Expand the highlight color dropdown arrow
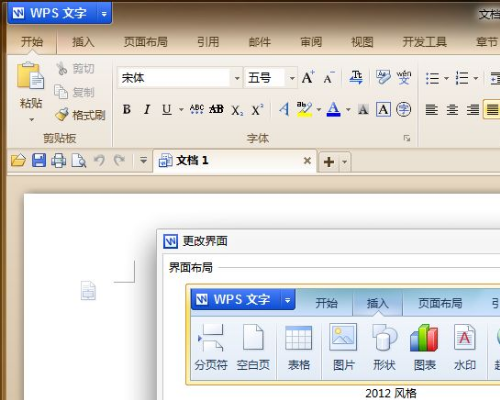The image size is (500, 400). pos(319,109)
